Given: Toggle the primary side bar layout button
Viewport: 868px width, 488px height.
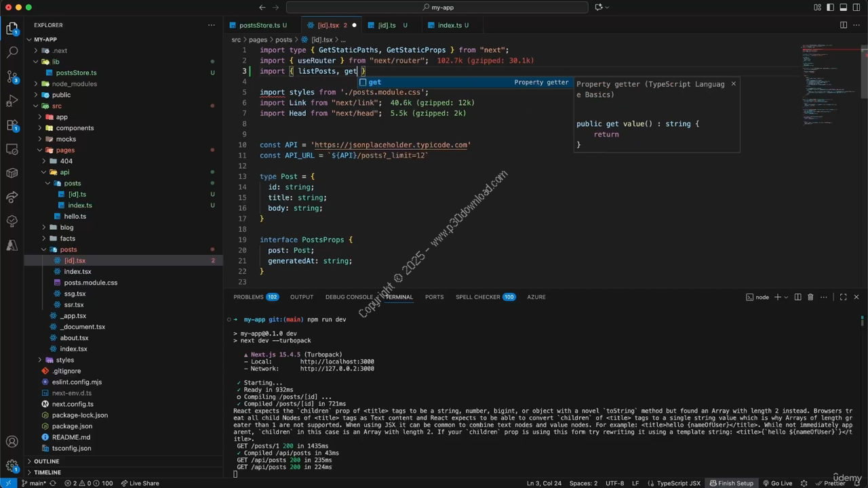Looking at the screenshot, I should tap(831, 7).
